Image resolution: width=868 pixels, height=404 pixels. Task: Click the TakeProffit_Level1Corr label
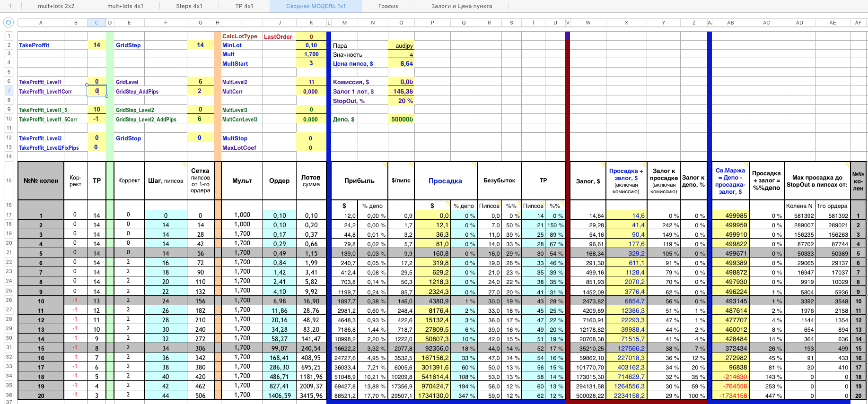click(45, 92)
